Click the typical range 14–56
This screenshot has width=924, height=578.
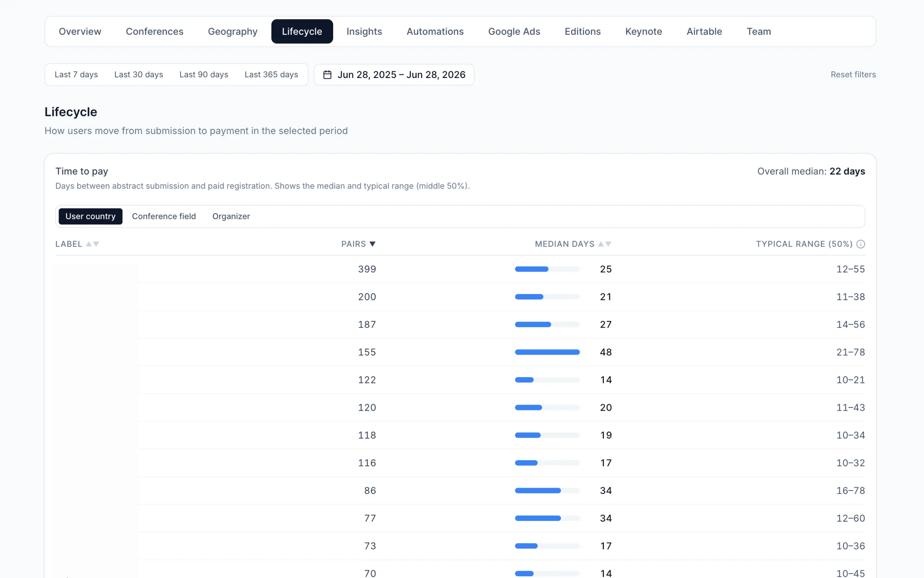coord(851,324)
